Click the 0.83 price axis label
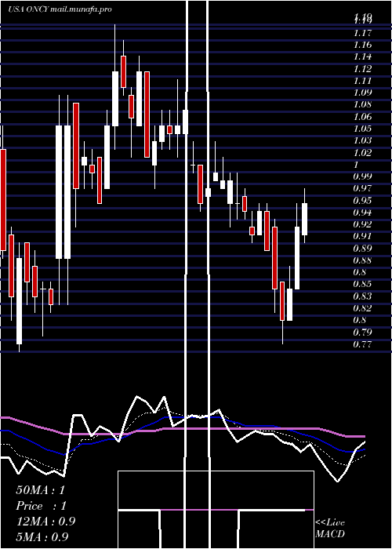The image size is (392, 549). coord(362,296)
